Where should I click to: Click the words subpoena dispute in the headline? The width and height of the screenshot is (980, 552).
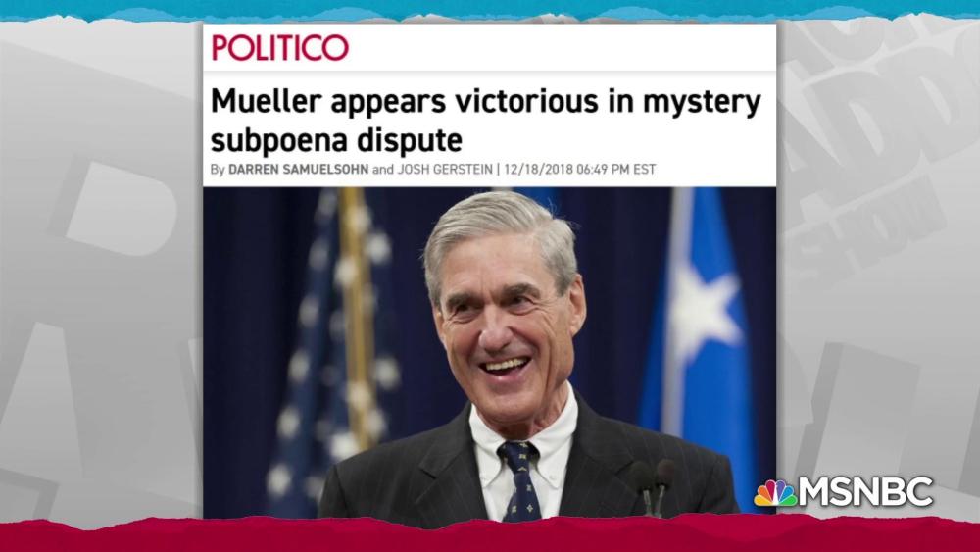336,139
